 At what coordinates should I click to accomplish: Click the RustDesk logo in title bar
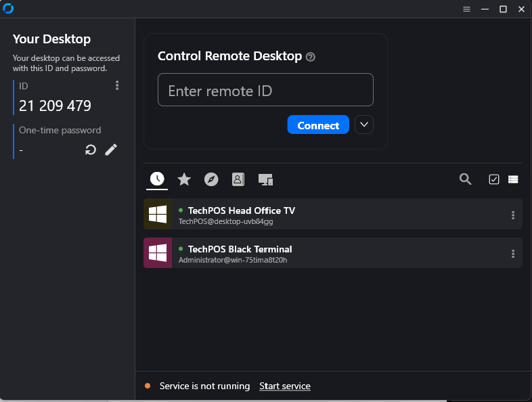click(x=8, y=9)
